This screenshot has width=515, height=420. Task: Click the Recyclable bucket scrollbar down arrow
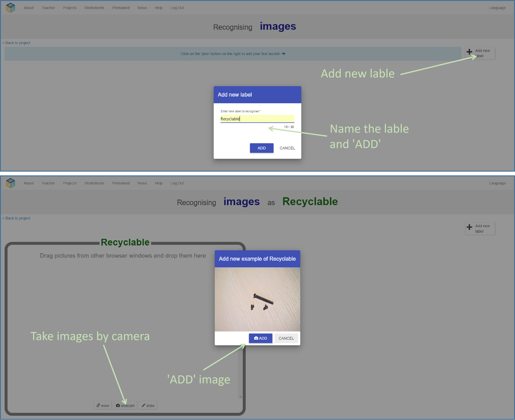point(240,397)
